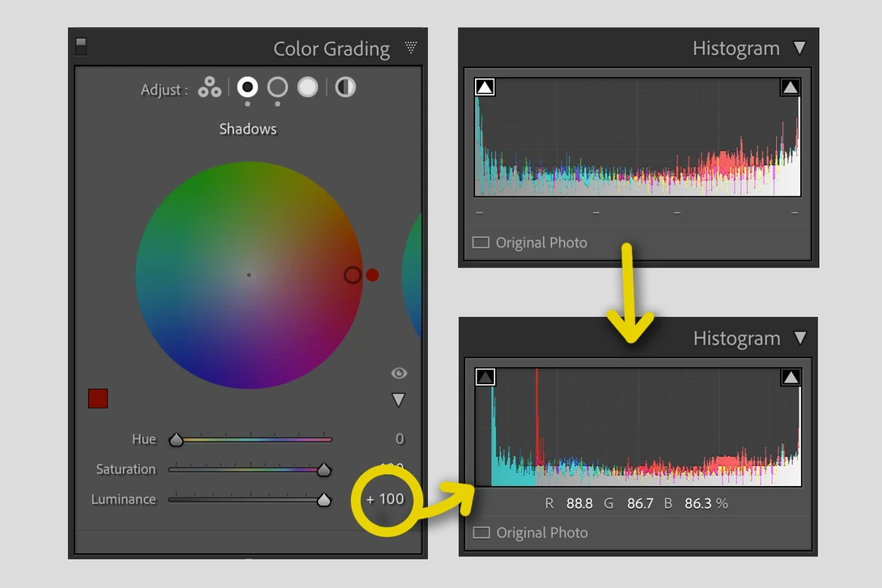The height and width of the screenshot is (588, 882).
Task: Click the Saturation label
Action: click(x=126, y=469)
